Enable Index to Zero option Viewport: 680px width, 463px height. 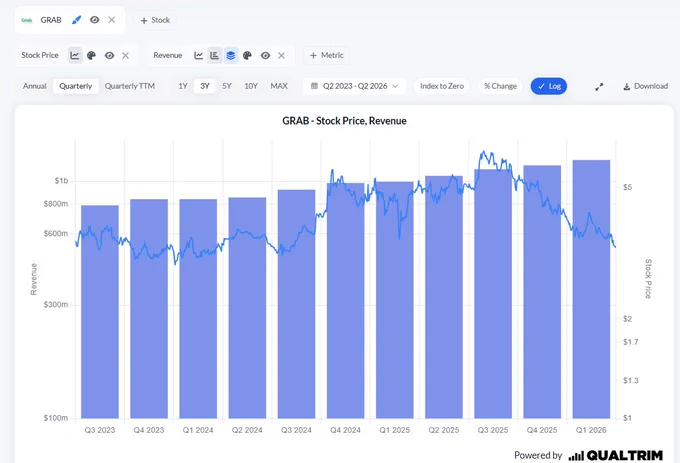tap(442, 86)
